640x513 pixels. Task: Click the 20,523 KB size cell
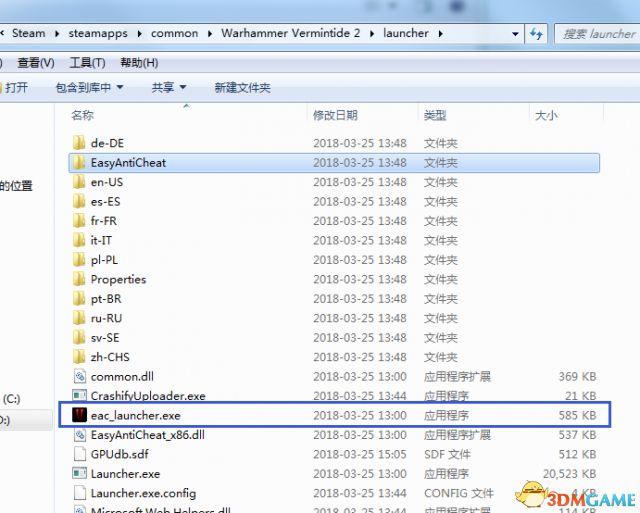coord(569,474)
